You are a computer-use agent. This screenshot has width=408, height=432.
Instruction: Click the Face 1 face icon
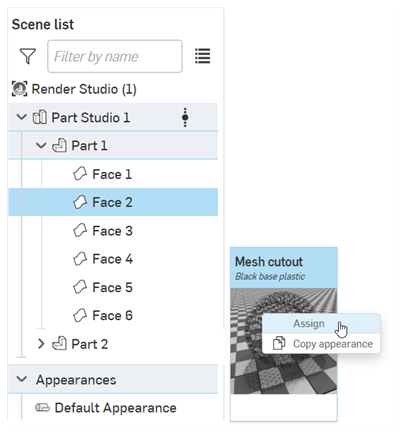[80, 174]
